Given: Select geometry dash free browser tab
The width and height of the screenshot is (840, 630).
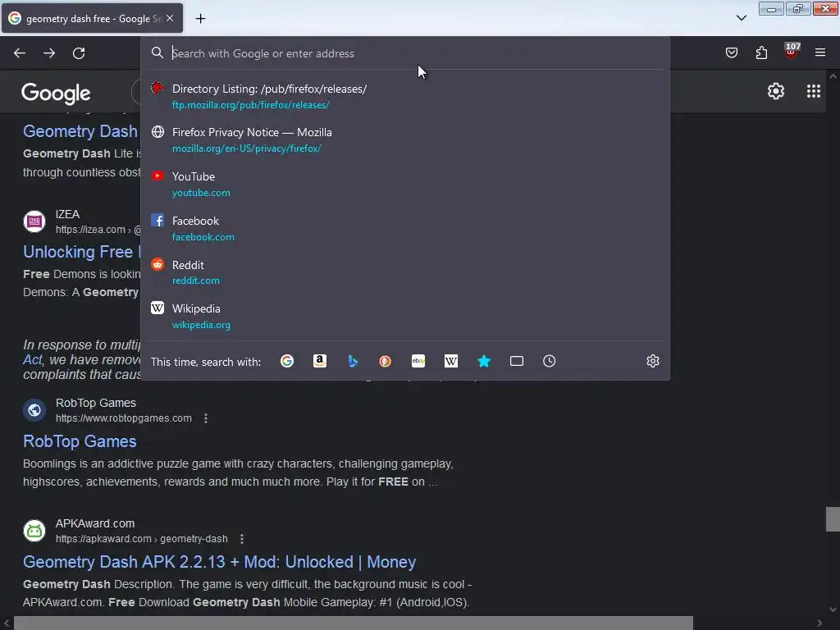Looking at the screenshot, I should 92,18.
